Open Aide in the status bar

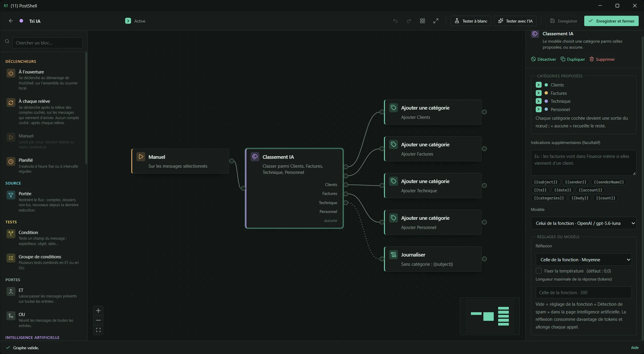pyautogui.click(x=635, y=348)
